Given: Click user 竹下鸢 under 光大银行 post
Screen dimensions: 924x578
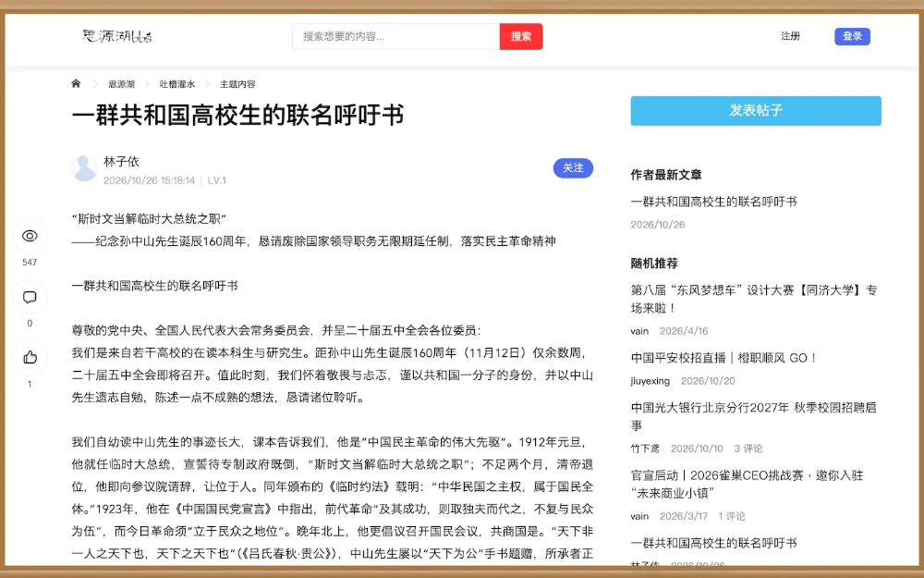Looking at the screenshot, I should pos(645,449).
